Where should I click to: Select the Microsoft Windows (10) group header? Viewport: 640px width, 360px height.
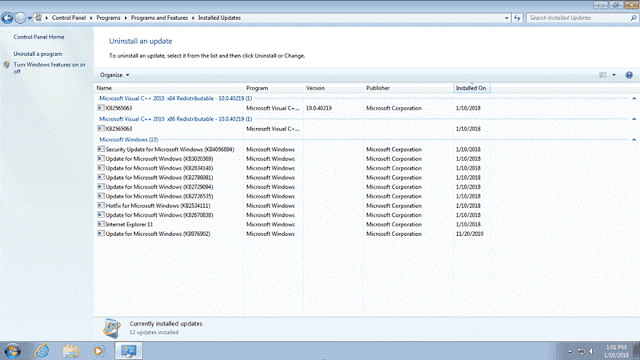pos(129,140)
